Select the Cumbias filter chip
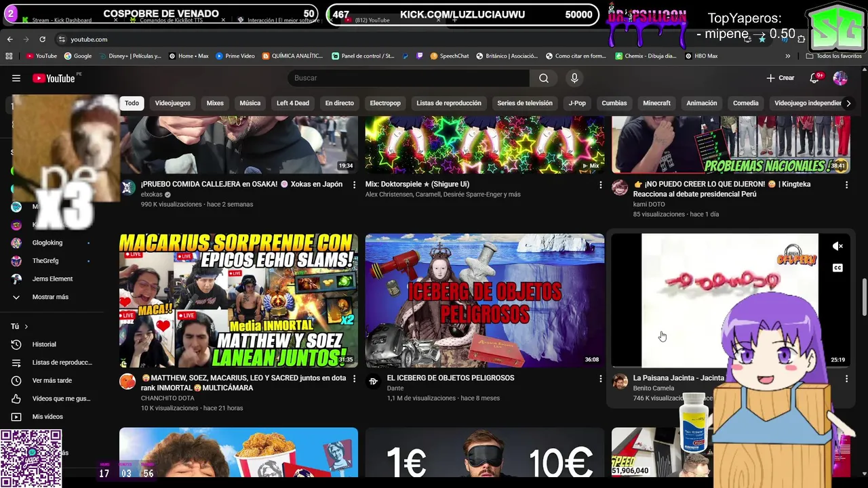868x488 pixels. tap(614, 103)
